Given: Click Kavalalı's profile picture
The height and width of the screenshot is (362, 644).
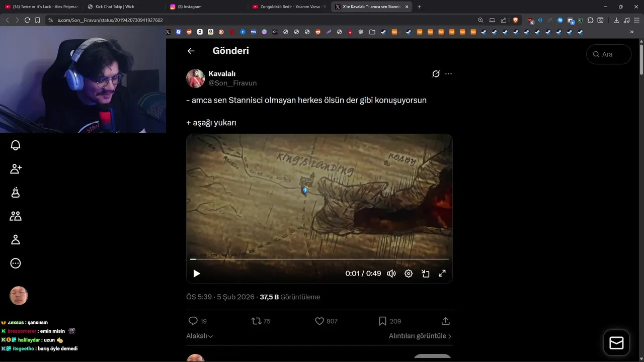Looking at the screenshot, I should tap(195, 78).
